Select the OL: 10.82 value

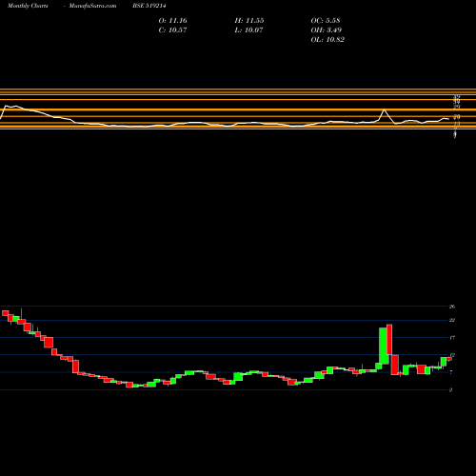(x=327, y=40)
